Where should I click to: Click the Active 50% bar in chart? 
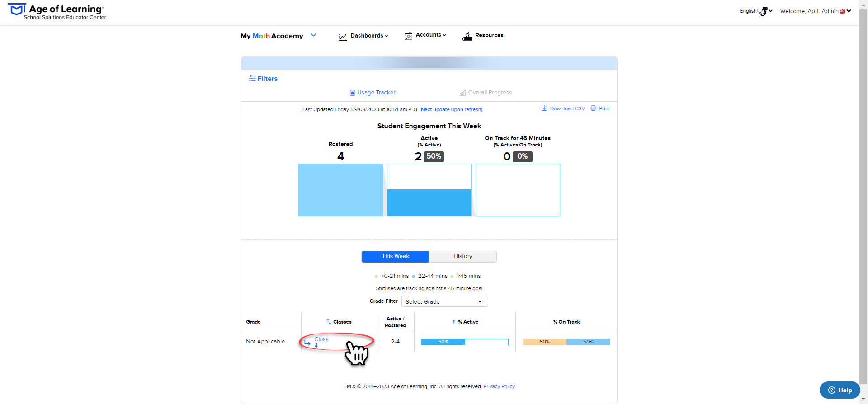point(429,202)
